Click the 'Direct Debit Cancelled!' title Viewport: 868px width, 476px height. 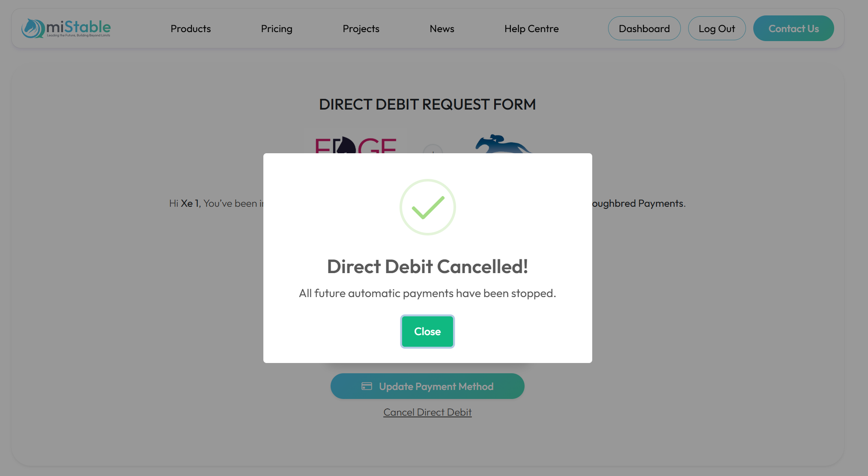click(427, 267)
